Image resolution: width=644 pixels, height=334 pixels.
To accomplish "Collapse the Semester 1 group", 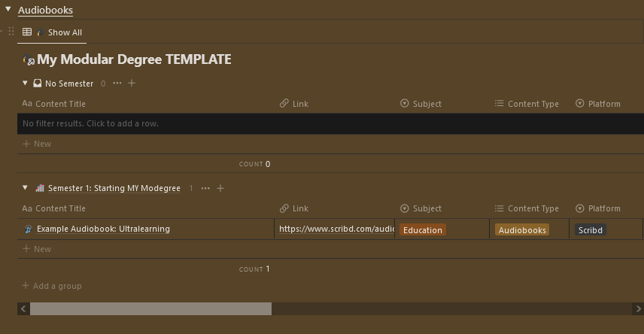I will [x=25, y=188].
